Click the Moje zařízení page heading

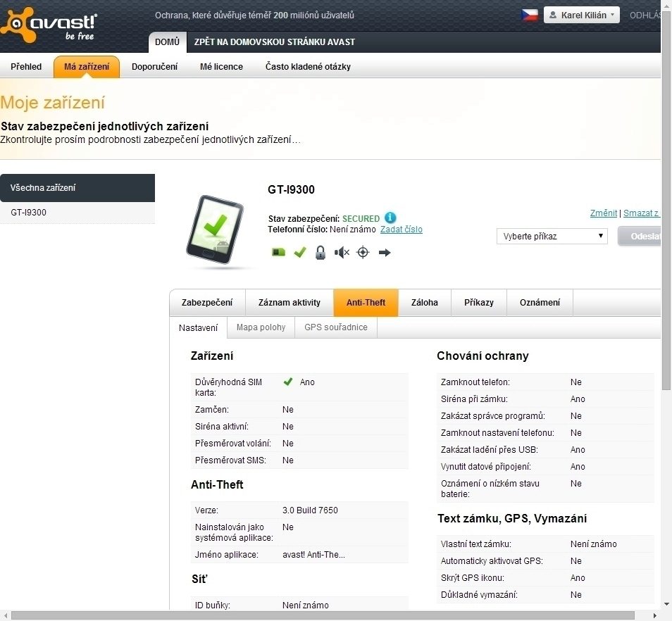[x=53, y=103]
